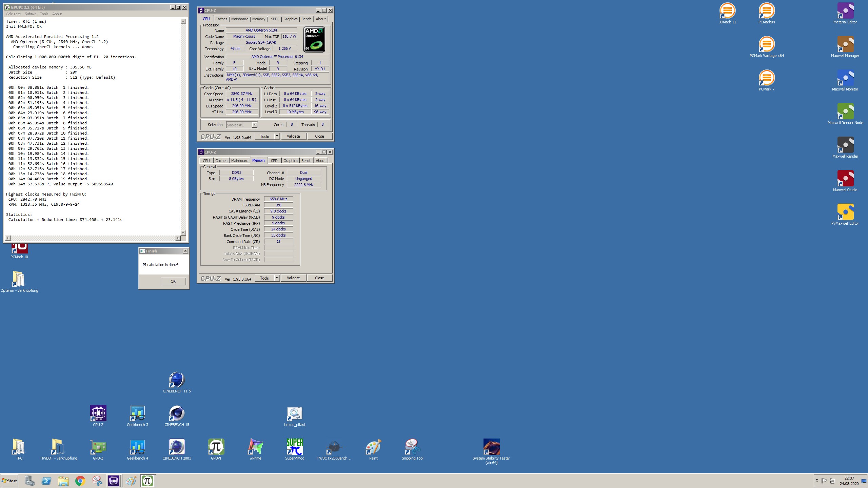Image resolution: width=868 pixels, height=488 pixels.
Task: Open the CINEBENCH 11.5 desktop icon
Action: pyautogui.click(x=177, y=382)
